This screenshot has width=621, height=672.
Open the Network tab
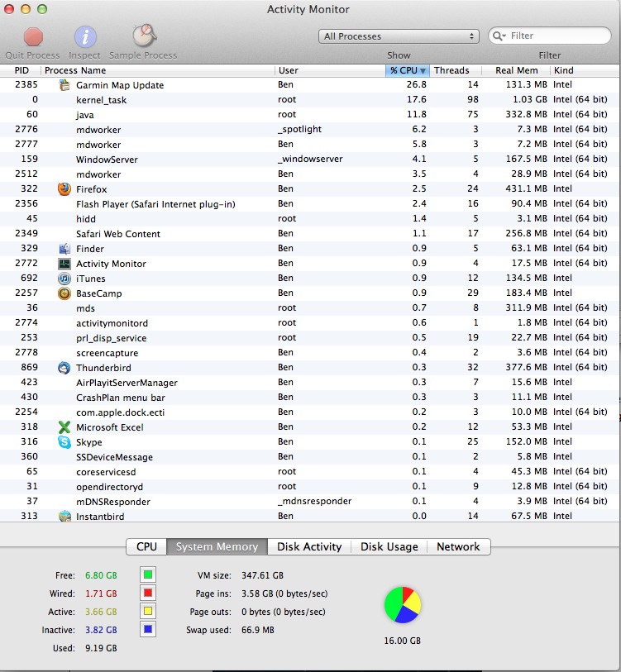click(x=458, y=546)
